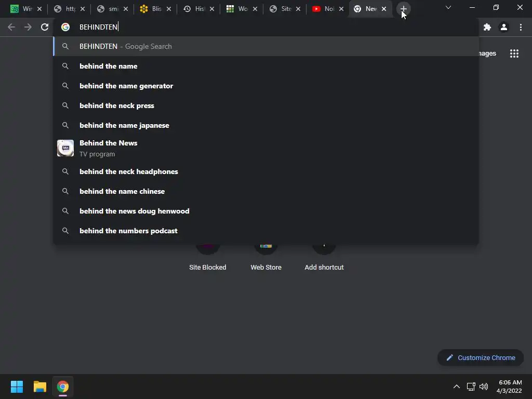The height and width of the screenshot is (399, 532).
Task: Open the Google apps grid
Action: click(x=514, y=54)
